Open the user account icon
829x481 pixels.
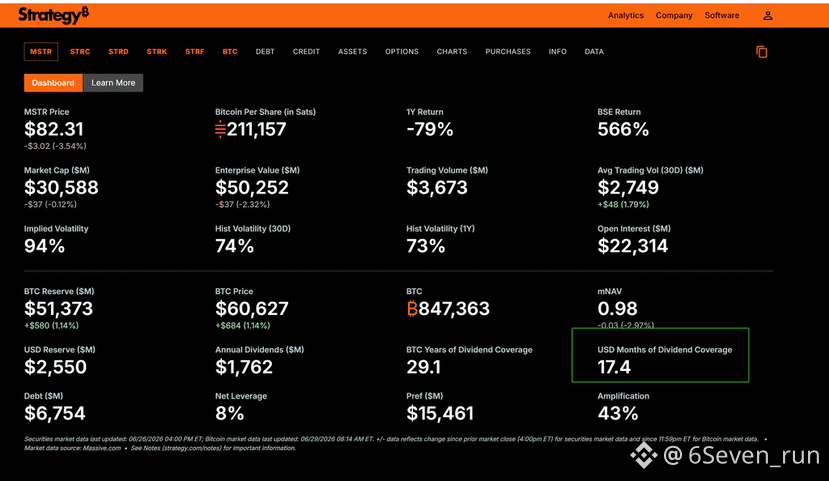(768, 16)
